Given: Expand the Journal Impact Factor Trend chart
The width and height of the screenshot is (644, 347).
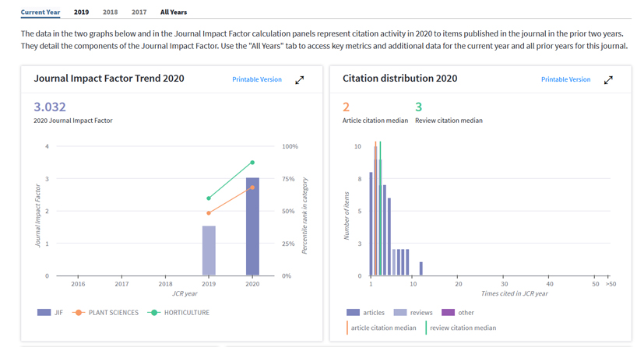Looking at the screenshot, I should (299, 79).
